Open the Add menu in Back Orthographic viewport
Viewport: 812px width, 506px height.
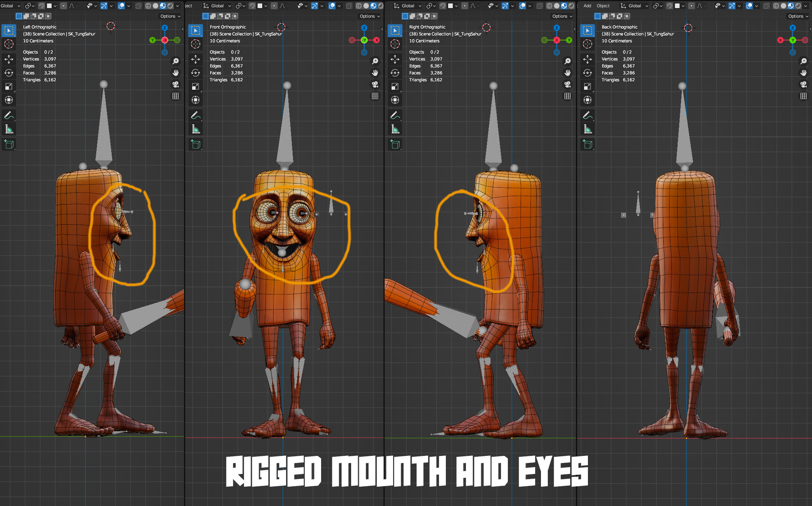point(587,6)
